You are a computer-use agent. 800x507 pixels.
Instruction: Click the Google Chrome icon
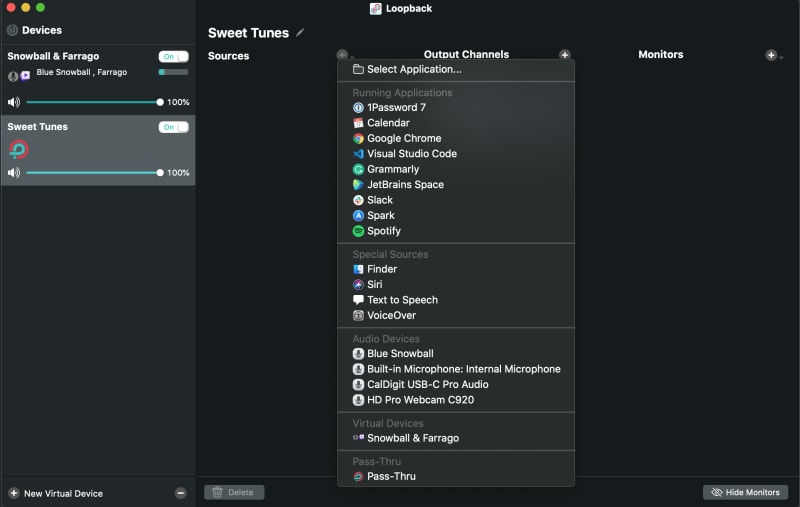click(358, 138)
